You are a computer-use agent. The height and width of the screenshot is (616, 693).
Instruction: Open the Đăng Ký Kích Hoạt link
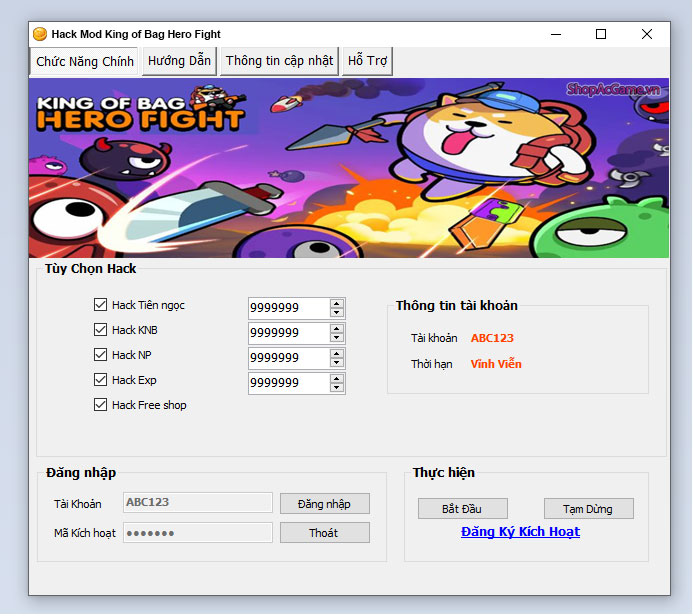[x=520, y=532]
